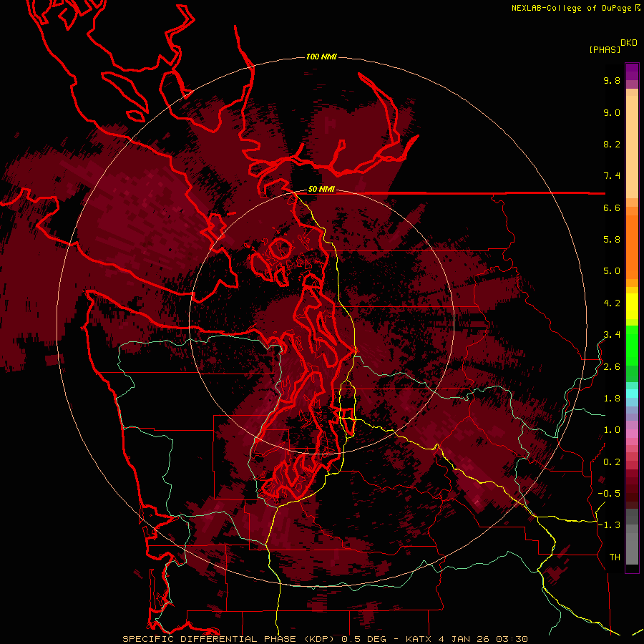
Task: Click the 5.0 legend value
Action: point(612,271)
